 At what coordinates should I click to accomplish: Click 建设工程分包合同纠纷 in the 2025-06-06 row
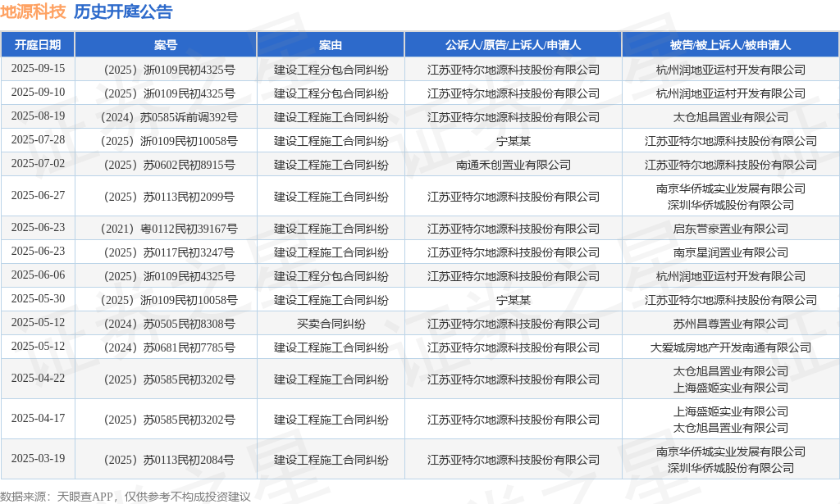point(331,277)
